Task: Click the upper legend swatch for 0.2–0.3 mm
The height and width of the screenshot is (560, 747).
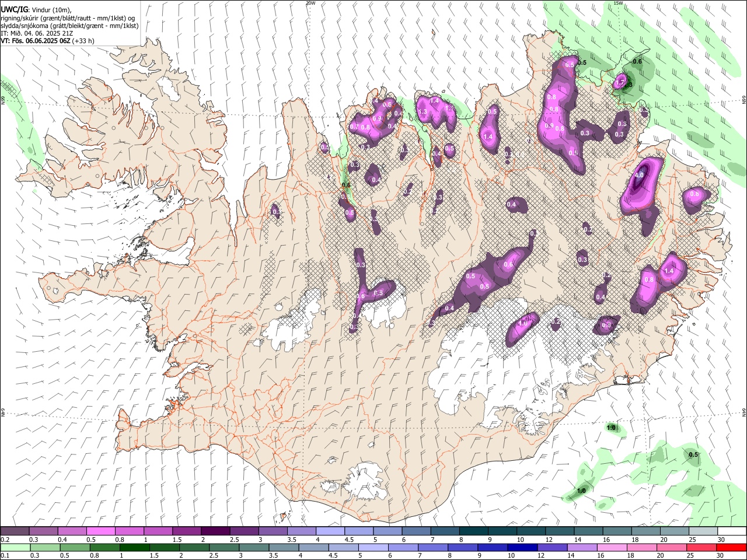Action: (15, 531)
